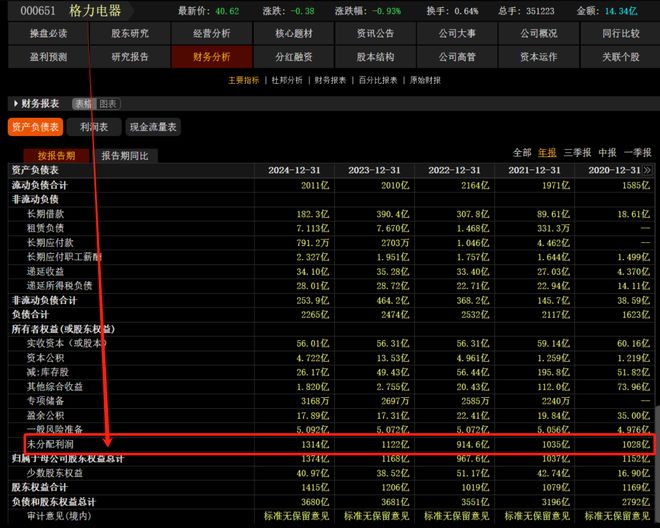Open the 现金流量表 cash flow statement

point(153,127)
